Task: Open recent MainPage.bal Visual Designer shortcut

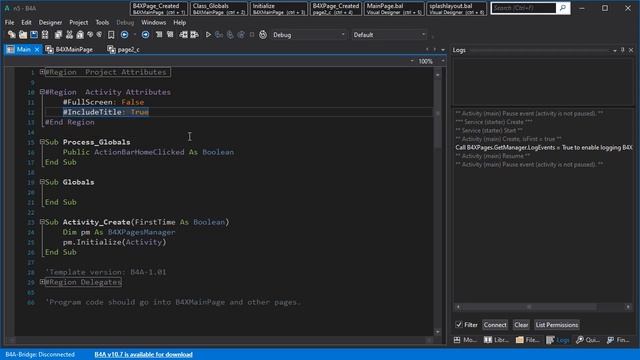Action: pos(394,9)
